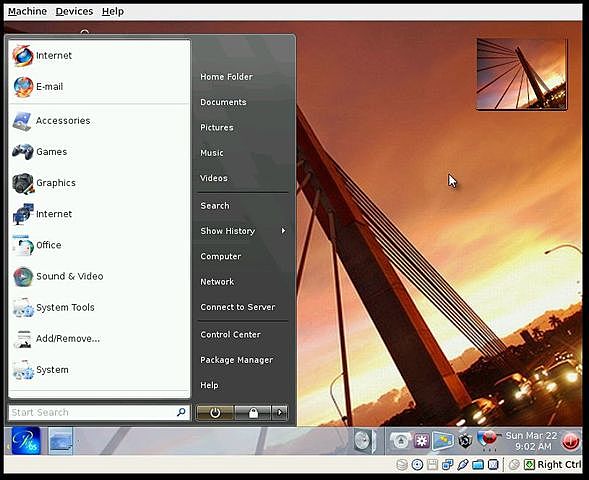
Task: Open Package Manager
Action: (236, 360)
